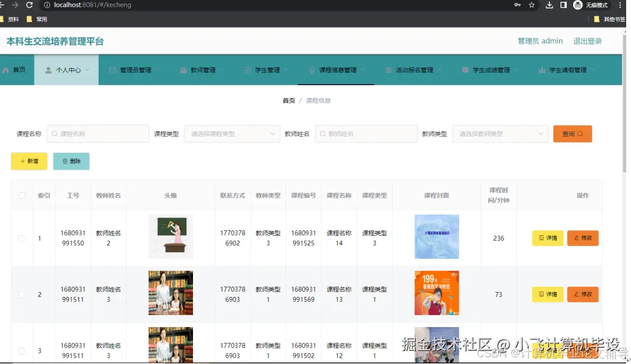Viewport: 631px width, 364px height.
Task: Select the 新增 plus icon to add a course
Action: click(x=23, y=161)
